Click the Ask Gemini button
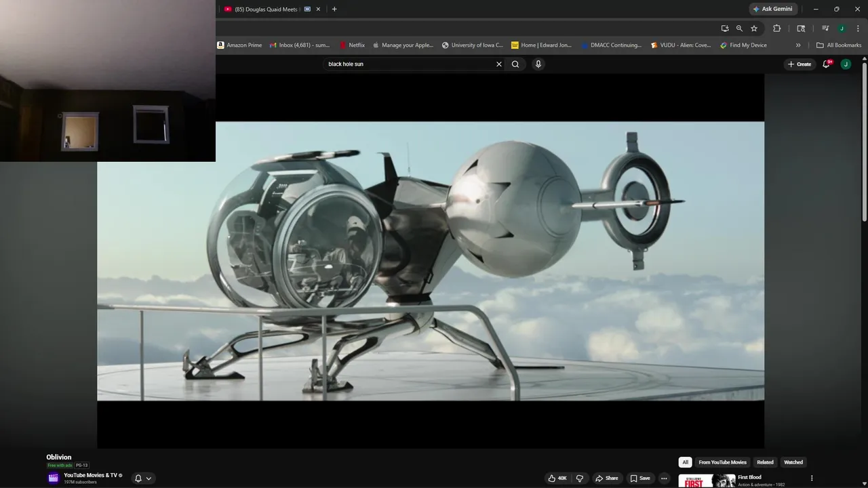This screenshot has width=868, height=488. [772, 9]
